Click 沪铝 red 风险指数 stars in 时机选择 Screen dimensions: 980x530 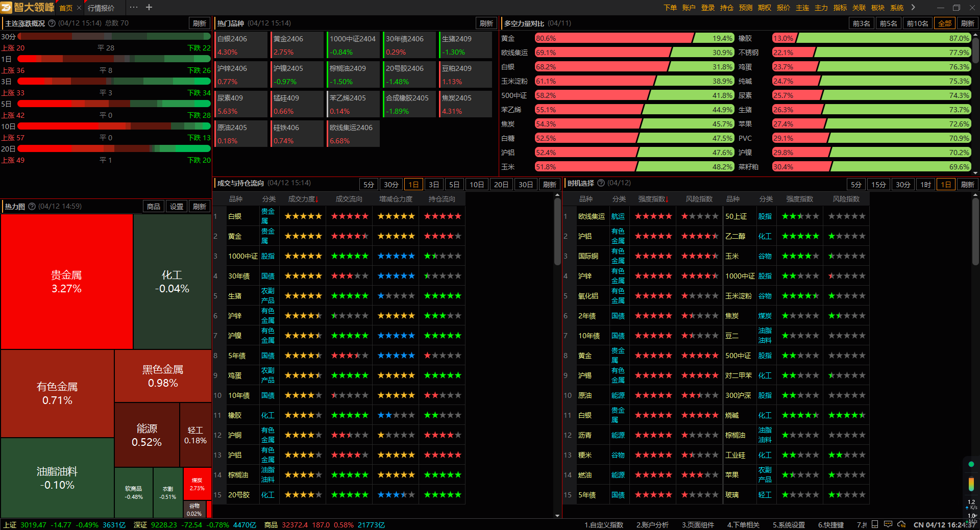pyautogui.click(x=700, y=236)
